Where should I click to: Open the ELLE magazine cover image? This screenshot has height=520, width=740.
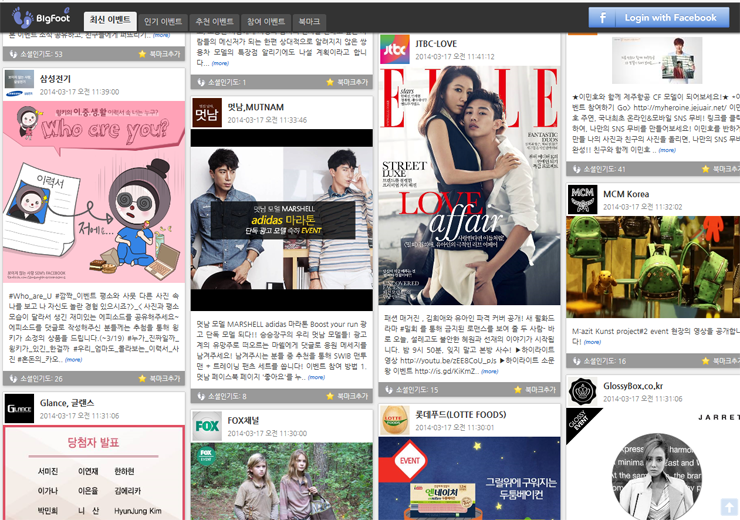470,185
